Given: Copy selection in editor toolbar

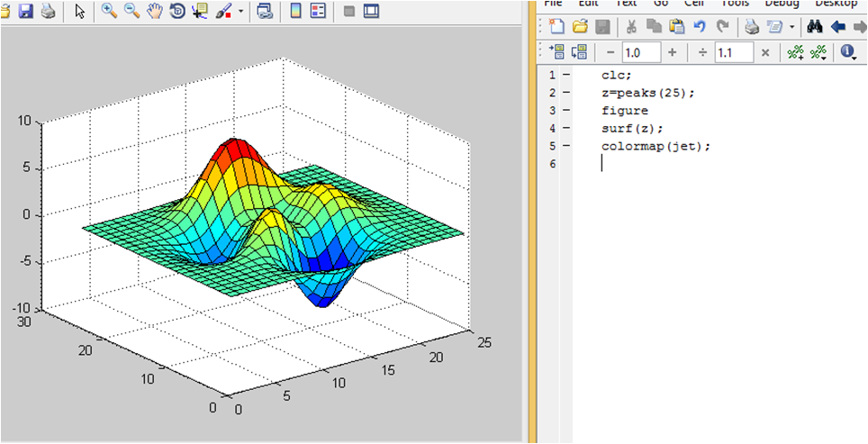Looking at the screenshot, I should 654,25.
